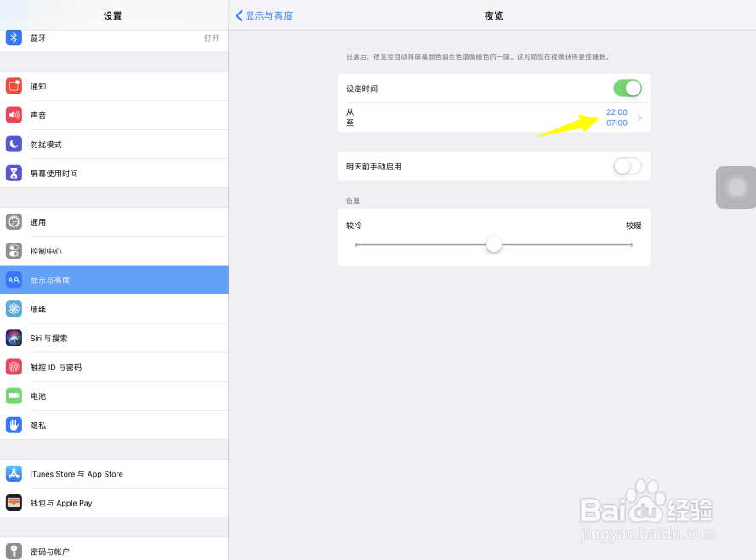Open iTunes Store 与 App Store settings
This screenshot has height=560, width=756.
[114, 474]
